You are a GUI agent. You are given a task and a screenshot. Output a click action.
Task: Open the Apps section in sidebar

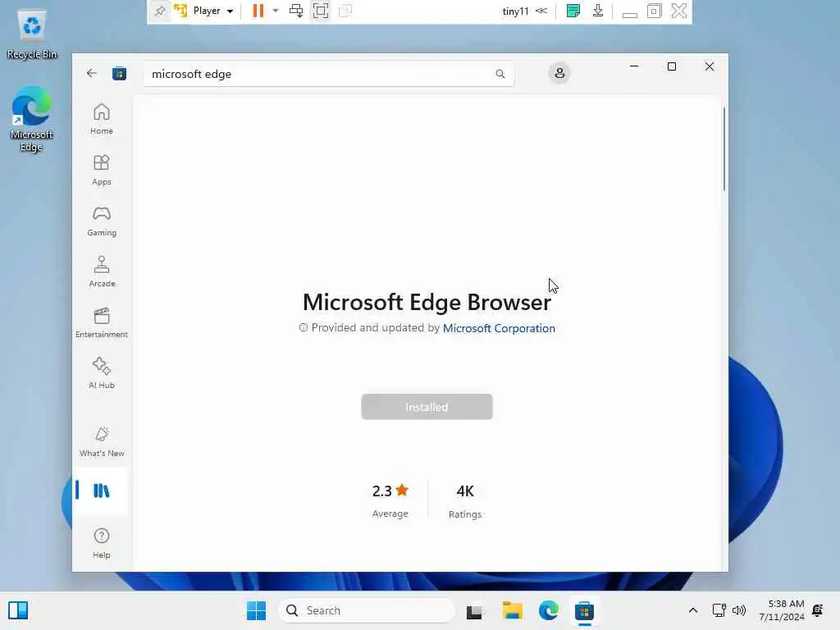(101, 170)
